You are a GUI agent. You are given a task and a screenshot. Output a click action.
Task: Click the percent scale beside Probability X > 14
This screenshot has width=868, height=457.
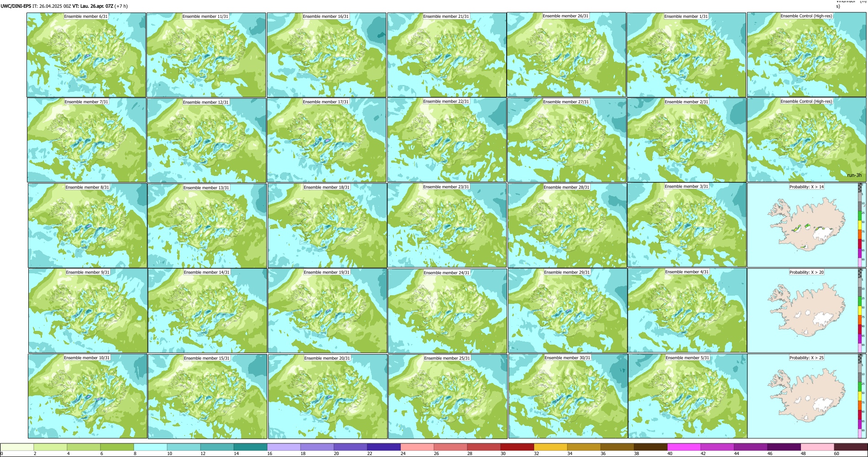coord(860,225)
